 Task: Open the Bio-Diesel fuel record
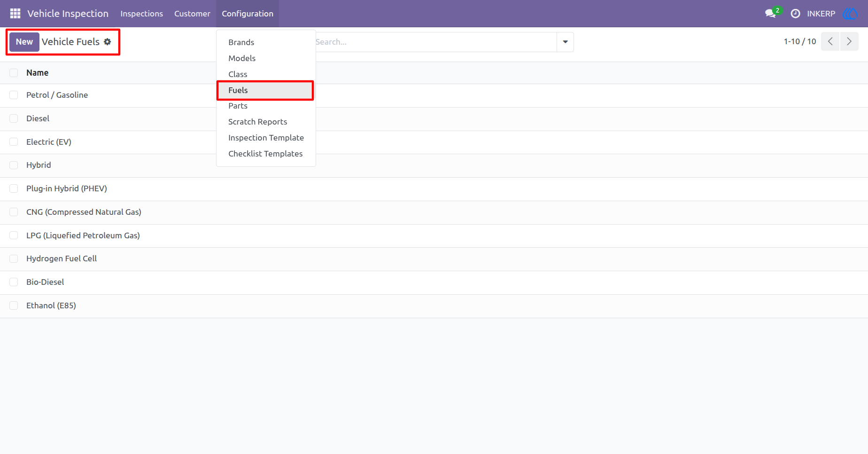[45, 282]
